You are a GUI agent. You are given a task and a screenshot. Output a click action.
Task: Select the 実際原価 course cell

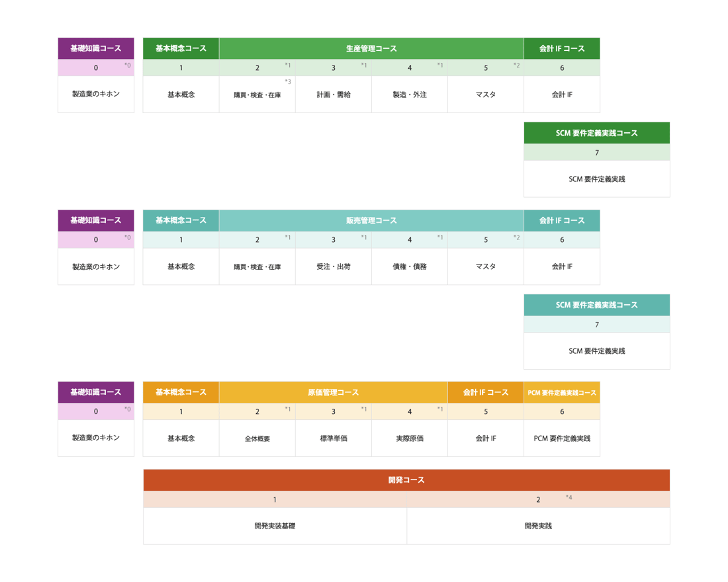click(409, 438)
